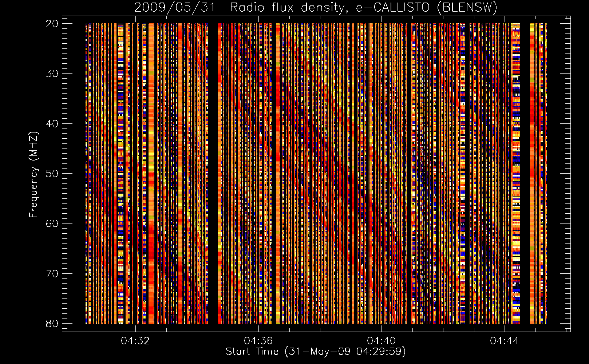Click the time tick label '04:32'
The width and height of the screenshot is (589, 364).
(x=135, y=341)
